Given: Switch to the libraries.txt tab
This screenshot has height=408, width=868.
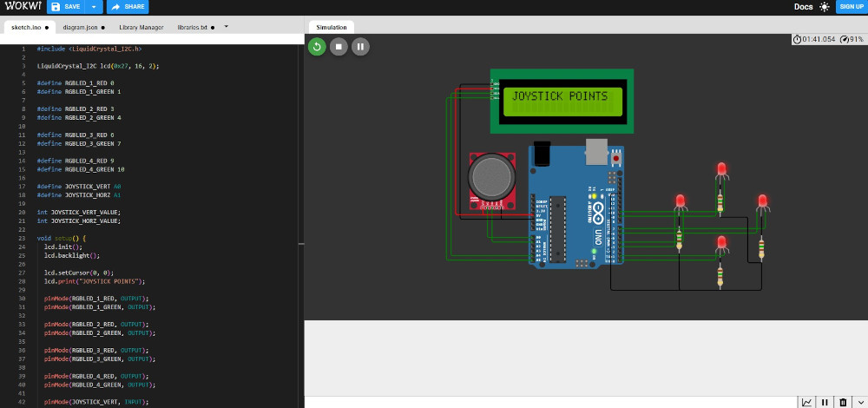Looking at the screenshot, I should [195, 27].
